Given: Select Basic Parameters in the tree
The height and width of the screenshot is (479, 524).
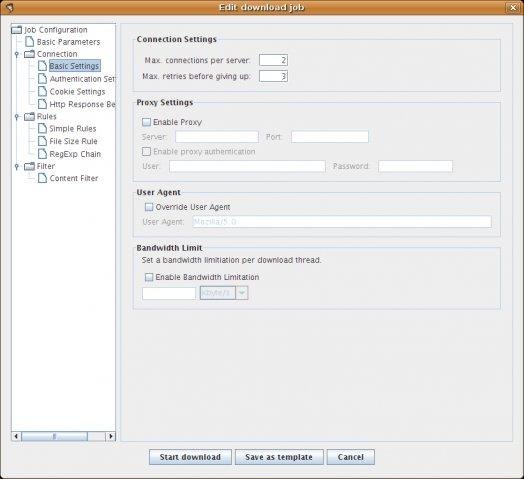Looking at the screenshot, I should tap(69, 42).
